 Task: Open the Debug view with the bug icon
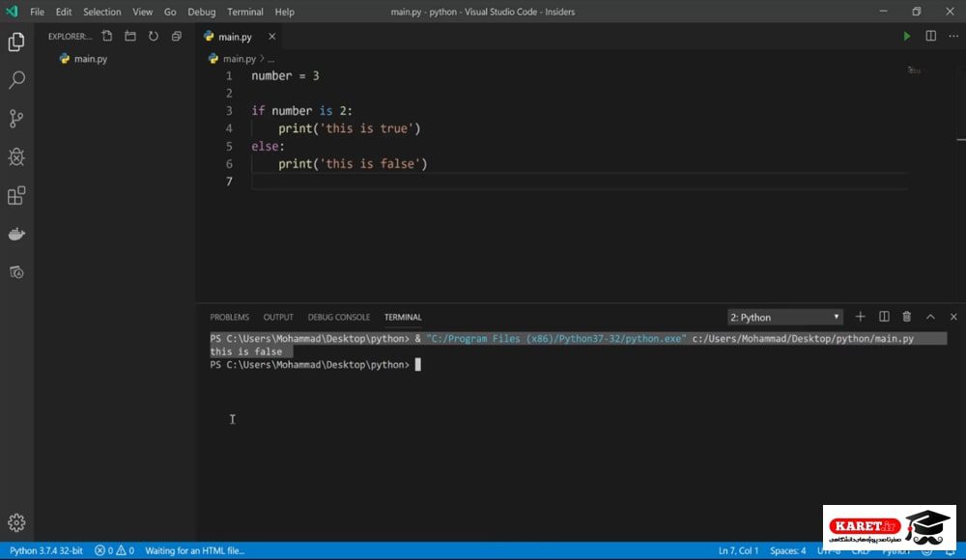[x=16, y=157]
